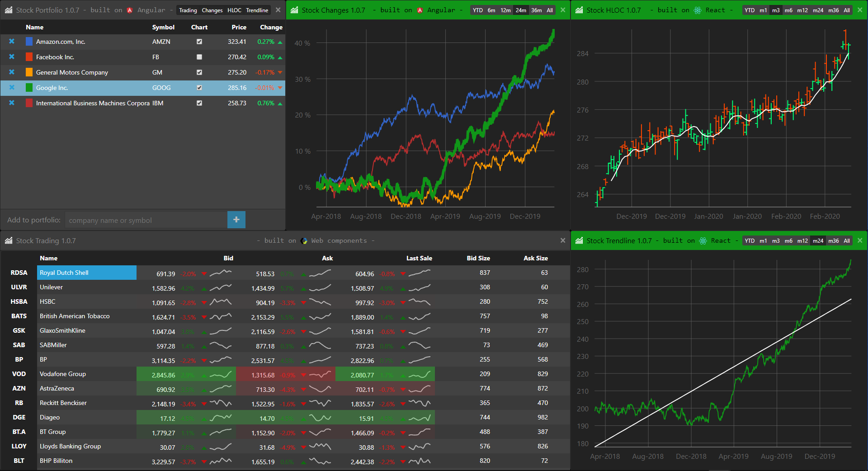868x471 pixels.
Task: Disable the Google Inc. chart checkbox
Action: pyautogui.click(x=199, y=88)
